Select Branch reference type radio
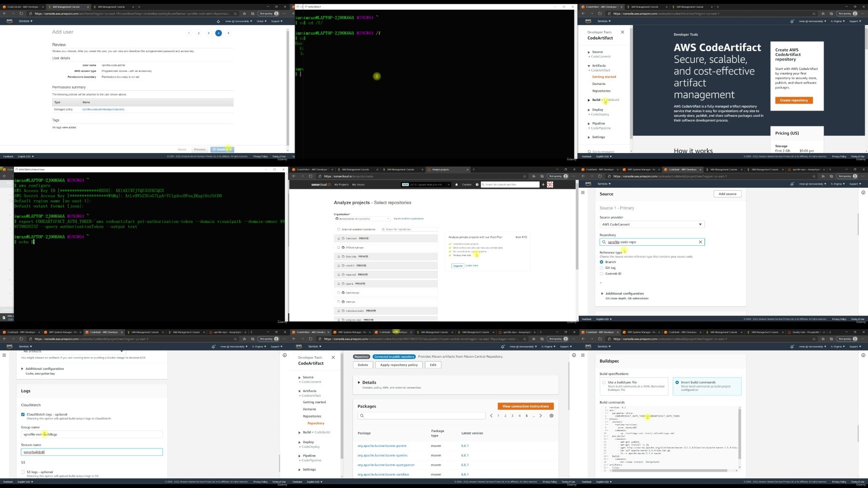The height and width of the screenshot is (488, 868). pyautogui.click(x=601, y=262)
